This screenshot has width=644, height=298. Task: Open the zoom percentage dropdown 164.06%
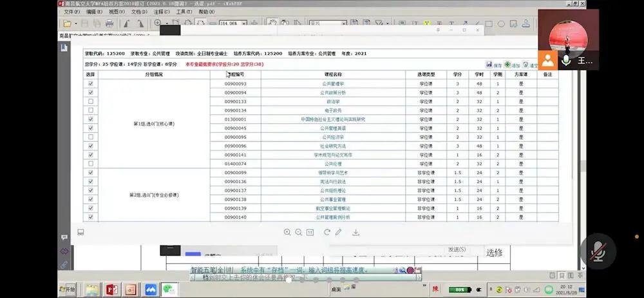242,24
